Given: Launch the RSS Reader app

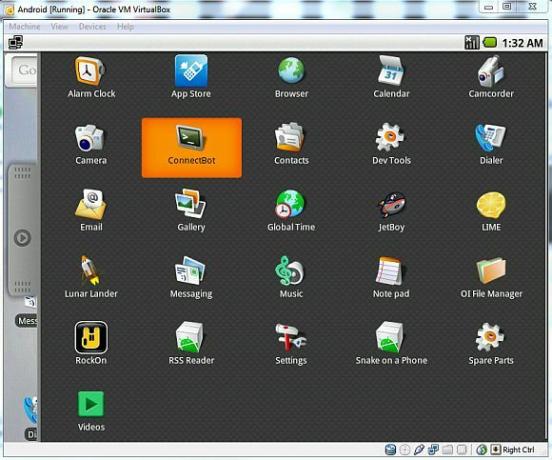Looking at the screenshot, I should click(x=191, y=344).
